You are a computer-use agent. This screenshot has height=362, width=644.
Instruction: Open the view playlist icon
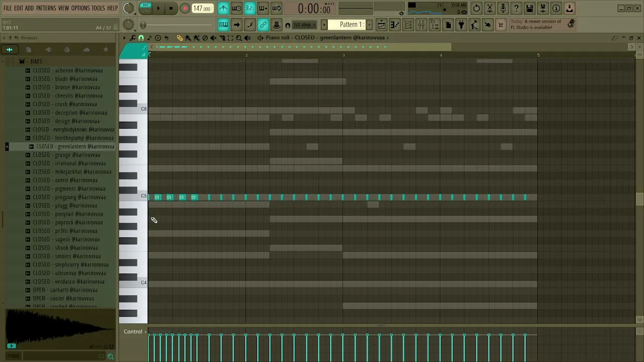coord(381,25)
